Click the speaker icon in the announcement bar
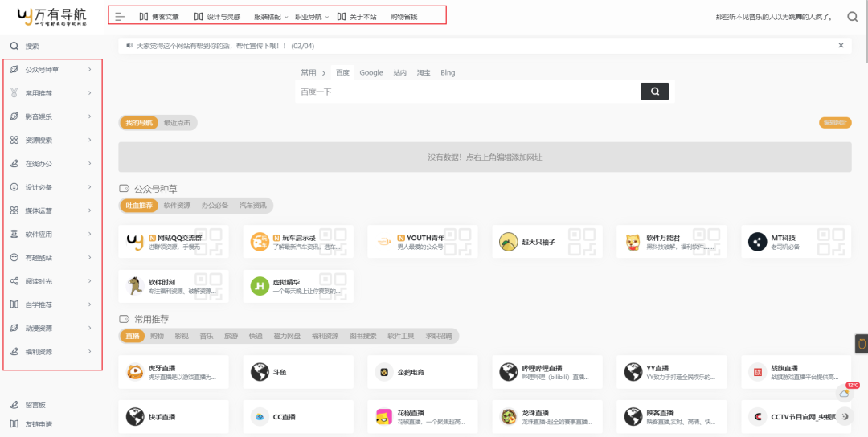 (129, 46)
